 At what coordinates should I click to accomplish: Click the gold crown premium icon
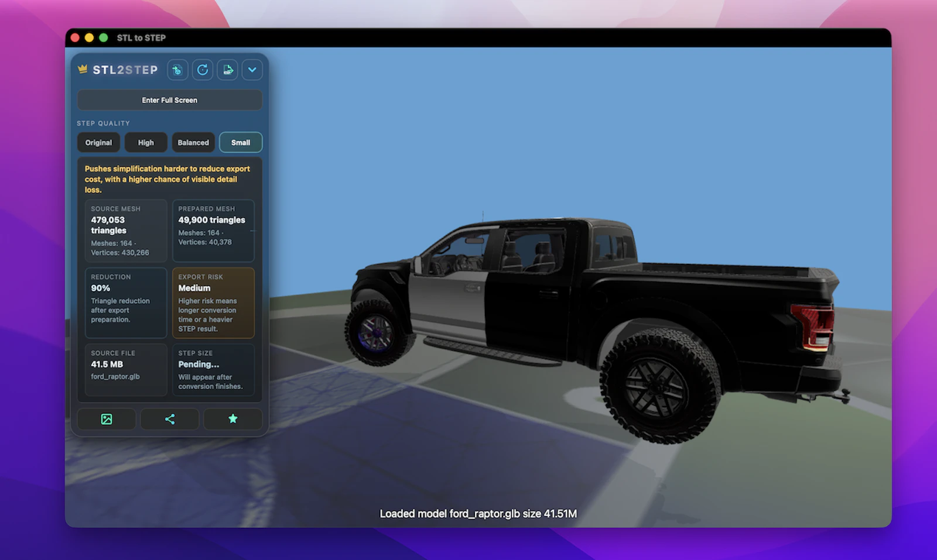click(83, 69)
